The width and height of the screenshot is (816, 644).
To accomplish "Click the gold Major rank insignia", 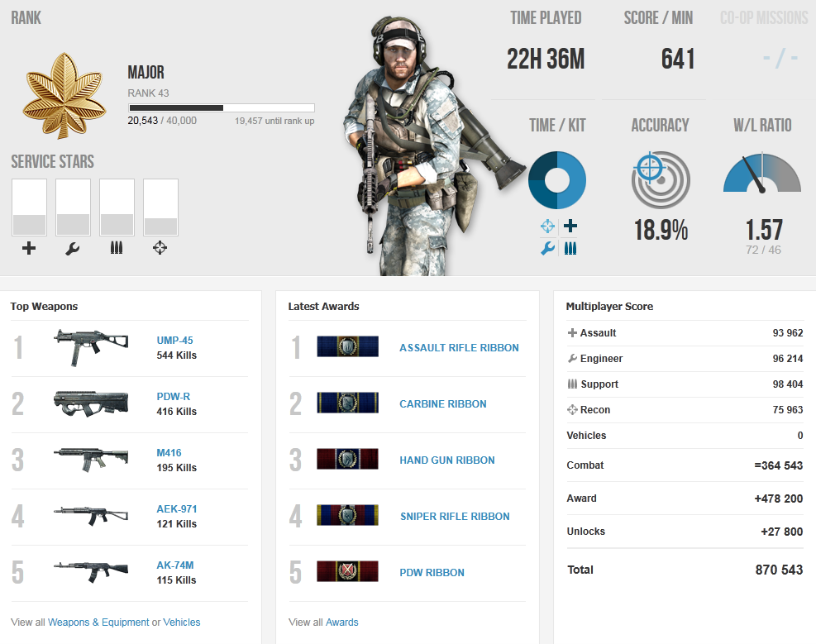I will coord(64,96).
